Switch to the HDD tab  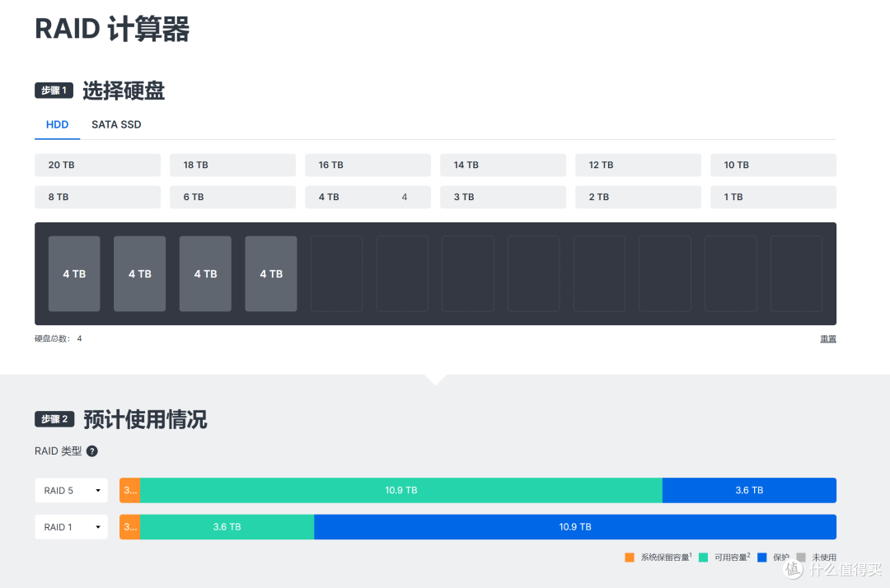tap(58, 124)
